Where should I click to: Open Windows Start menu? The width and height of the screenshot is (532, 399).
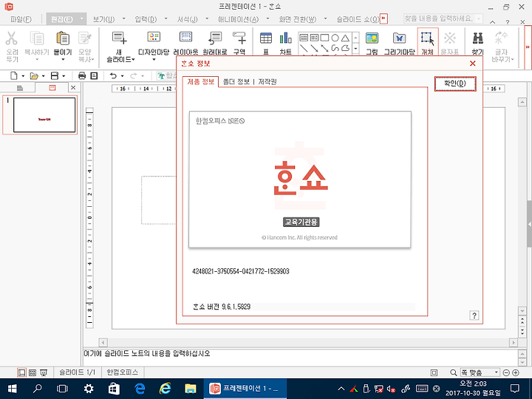pos(13,389)
